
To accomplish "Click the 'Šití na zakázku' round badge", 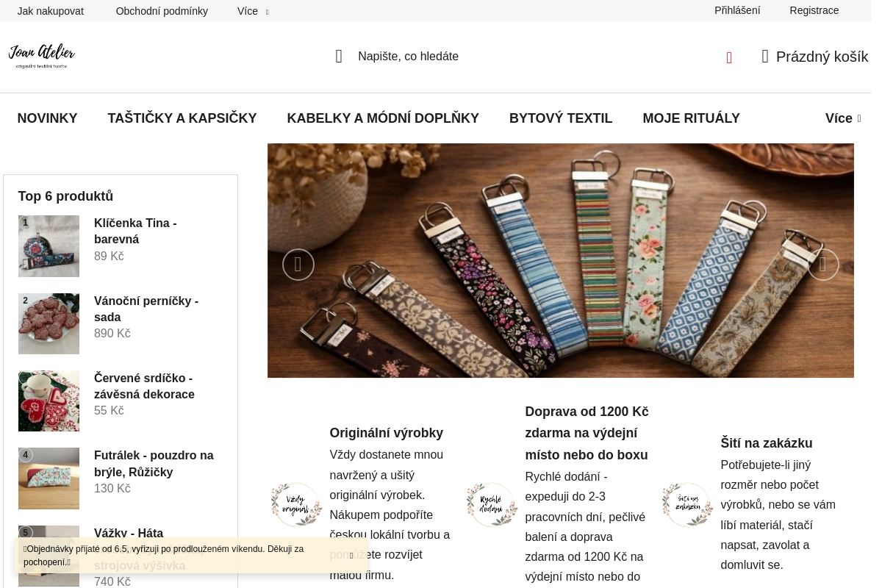I will [687, 505].
